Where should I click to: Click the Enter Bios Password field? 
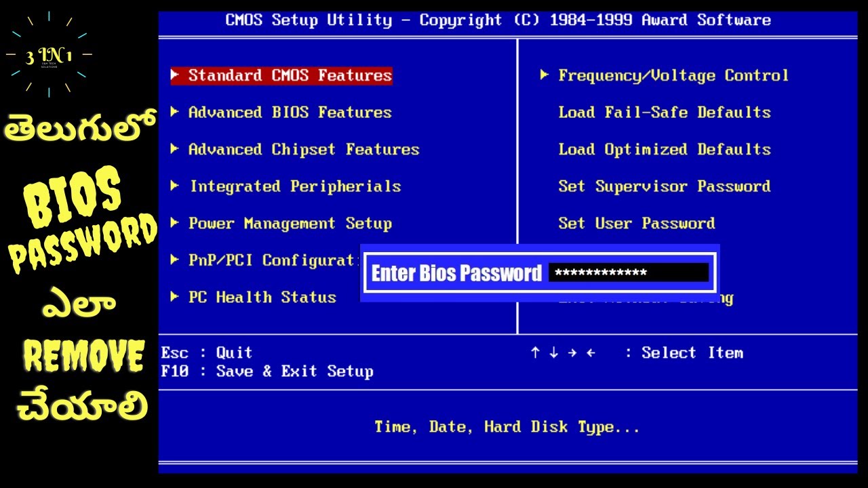pyautogui.click(x=629, y=273)
